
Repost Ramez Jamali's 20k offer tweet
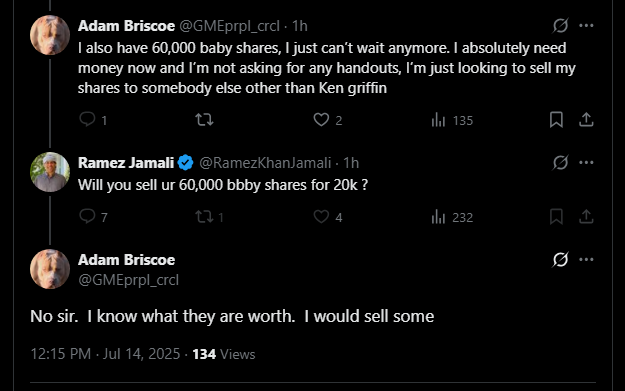tap(209, 217)
